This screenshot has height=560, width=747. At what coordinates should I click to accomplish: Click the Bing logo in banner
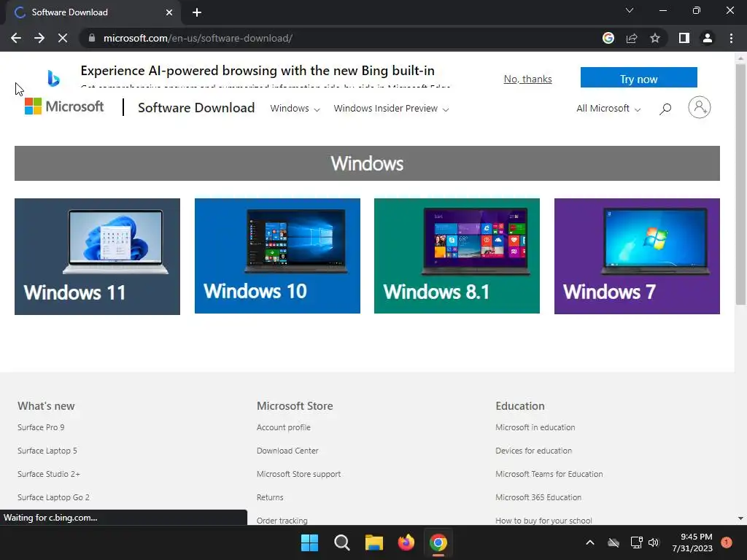click(53, 78)
